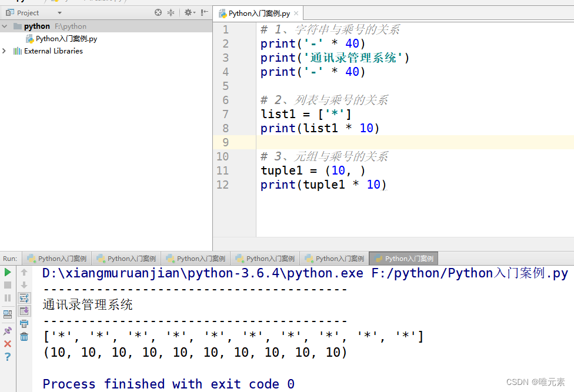Toggle Use Soft Wraps in the console

pyautogui.click(x=24, y=298)
